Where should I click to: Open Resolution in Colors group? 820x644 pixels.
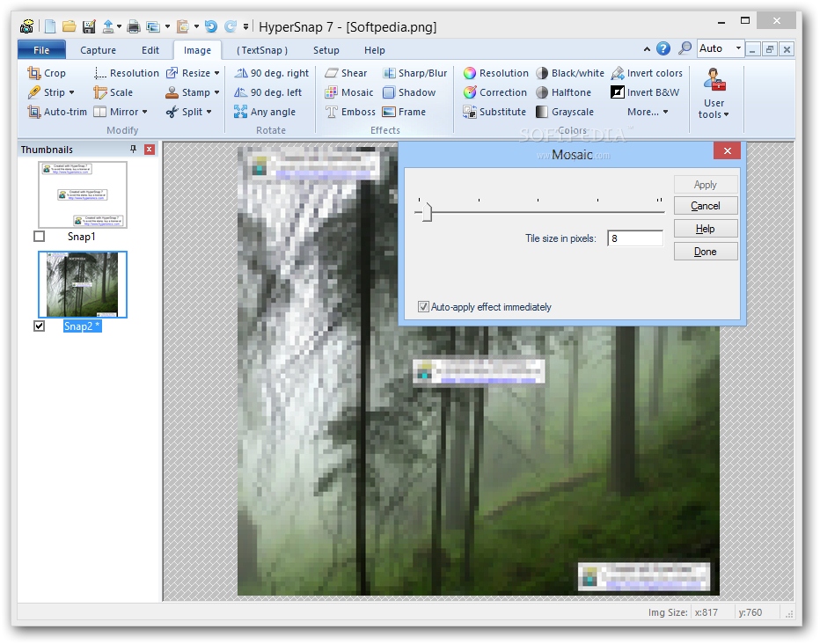click(x=495, y=73)
